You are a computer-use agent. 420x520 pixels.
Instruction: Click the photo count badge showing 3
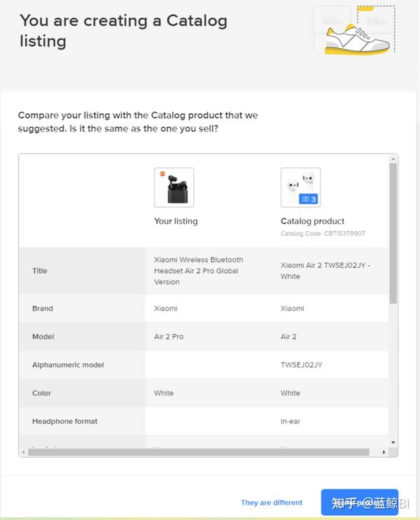pos(309,199)
